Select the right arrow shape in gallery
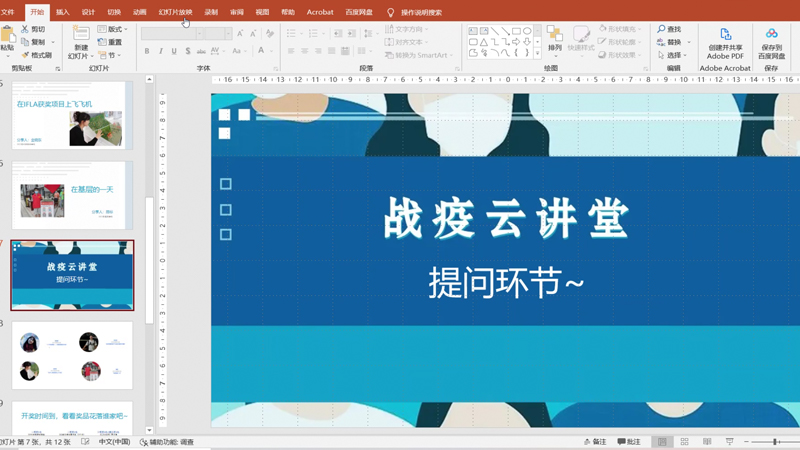The height and width of the screenshot is (450, 800). (516, 42)
